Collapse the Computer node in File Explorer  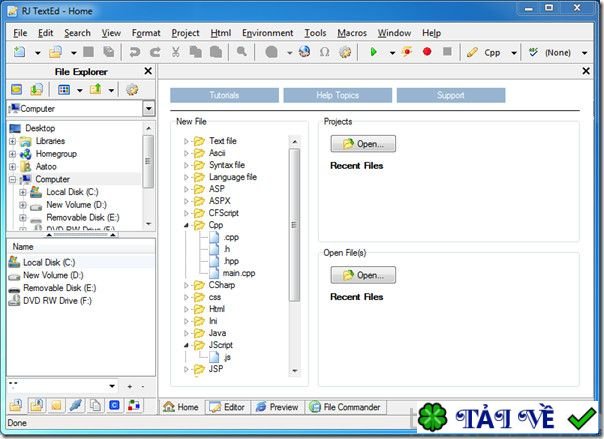(x=12, y=179)
